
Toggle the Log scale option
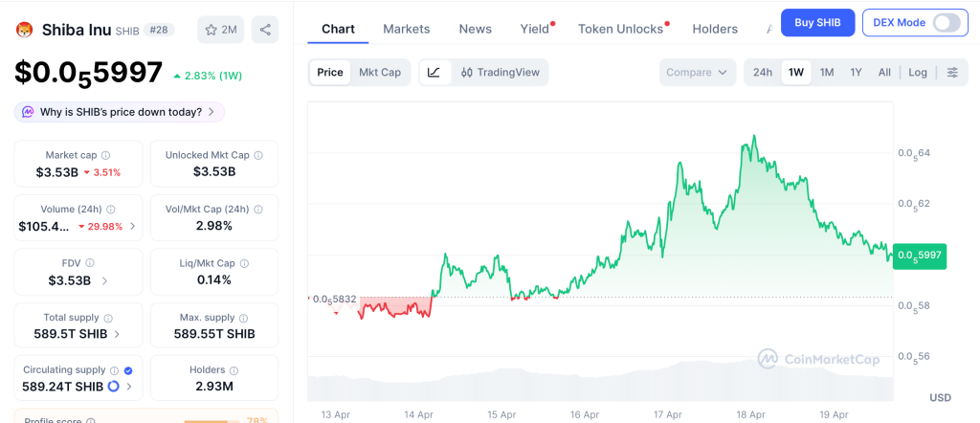point(918,72)
